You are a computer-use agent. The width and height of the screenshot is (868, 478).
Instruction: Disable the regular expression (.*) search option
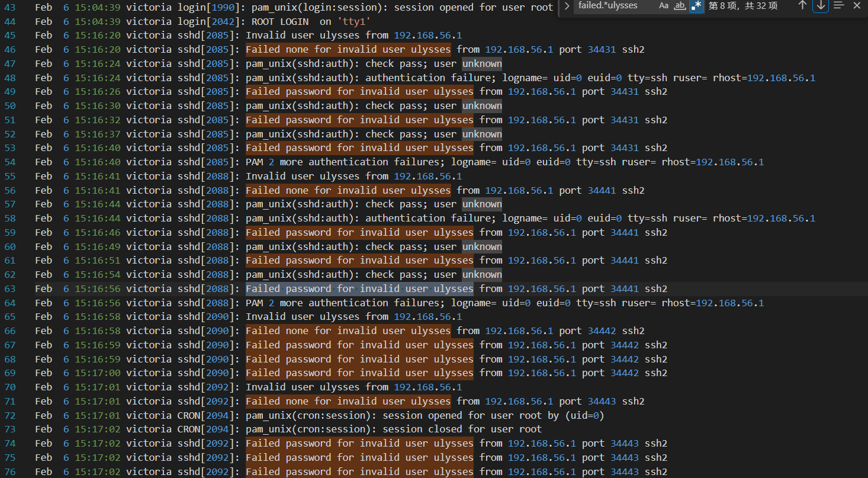click(697, 6)
